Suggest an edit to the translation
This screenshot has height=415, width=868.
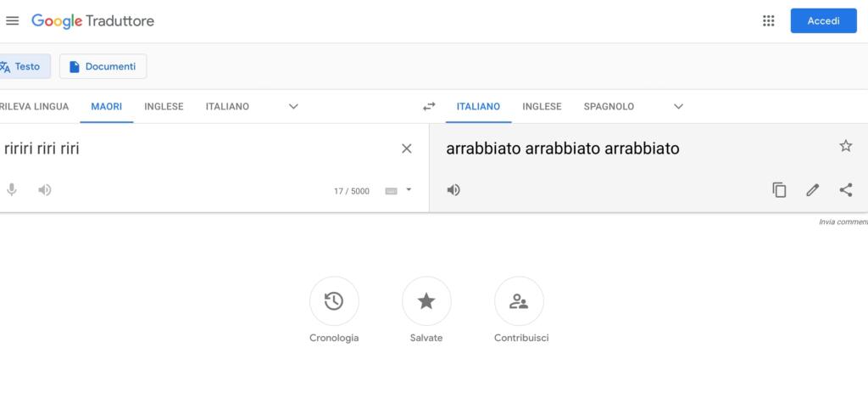[812, 190]
